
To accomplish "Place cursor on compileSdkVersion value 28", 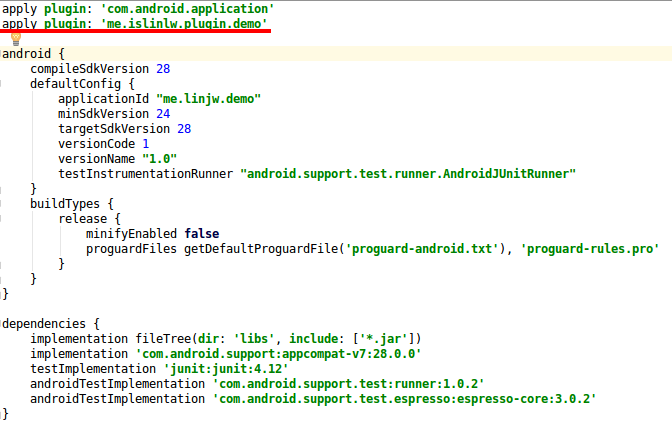I will [x=163, y=69].
